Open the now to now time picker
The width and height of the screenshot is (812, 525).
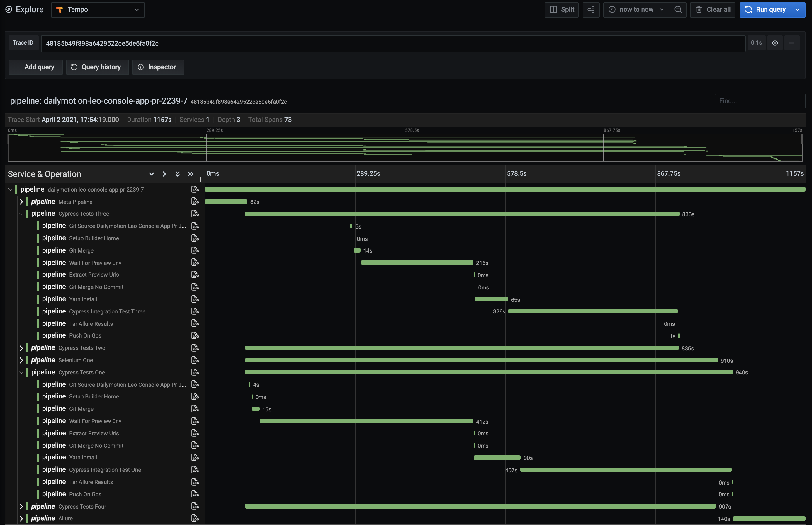(x=636, y=10)
